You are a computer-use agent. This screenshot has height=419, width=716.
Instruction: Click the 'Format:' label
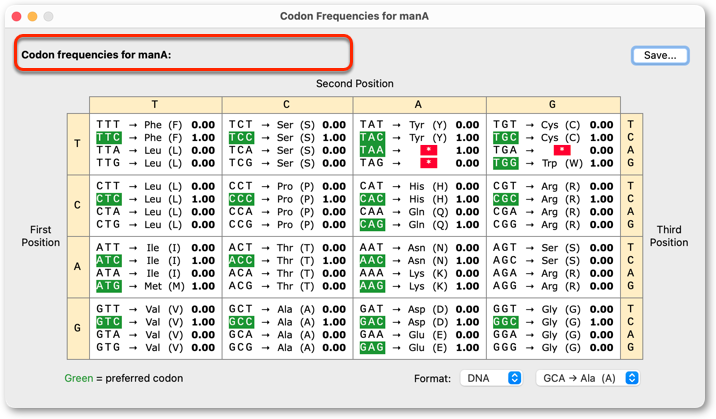coord(432,378)
